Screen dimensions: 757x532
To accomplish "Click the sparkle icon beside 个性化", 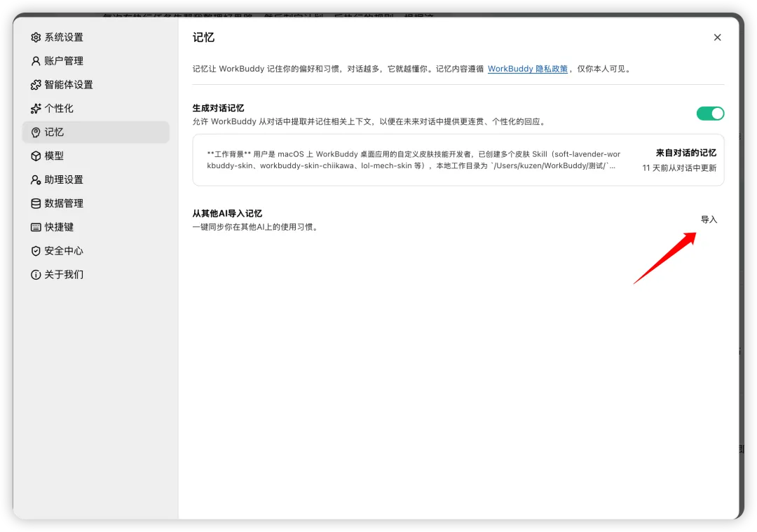I will tap(36, 108).
